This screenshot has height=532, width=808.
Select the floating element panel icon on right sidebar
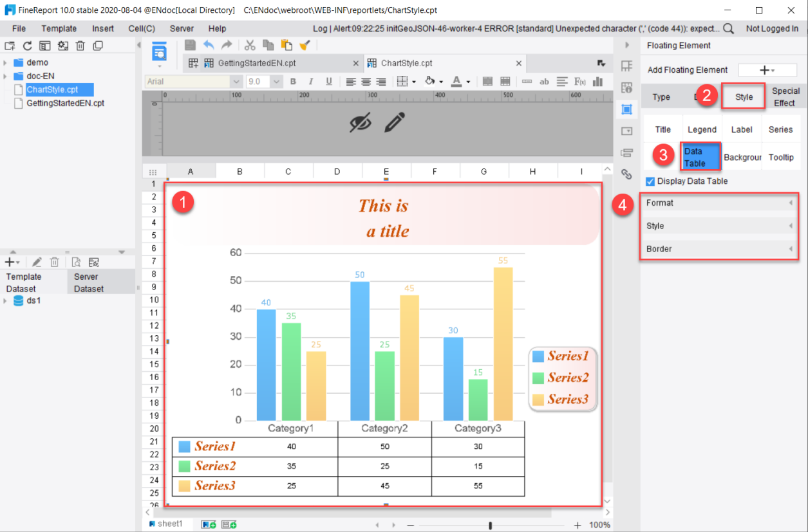(x=626, y=109)
